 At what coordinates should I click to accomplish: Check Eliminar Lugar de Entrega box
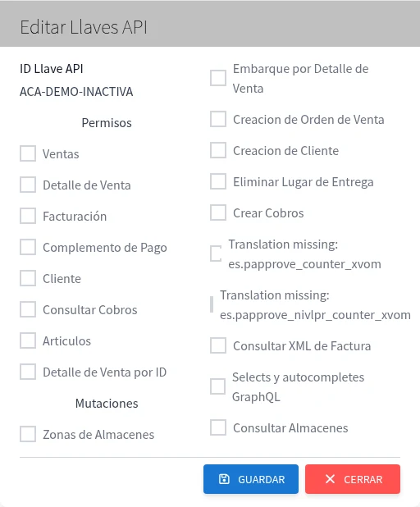218,181
